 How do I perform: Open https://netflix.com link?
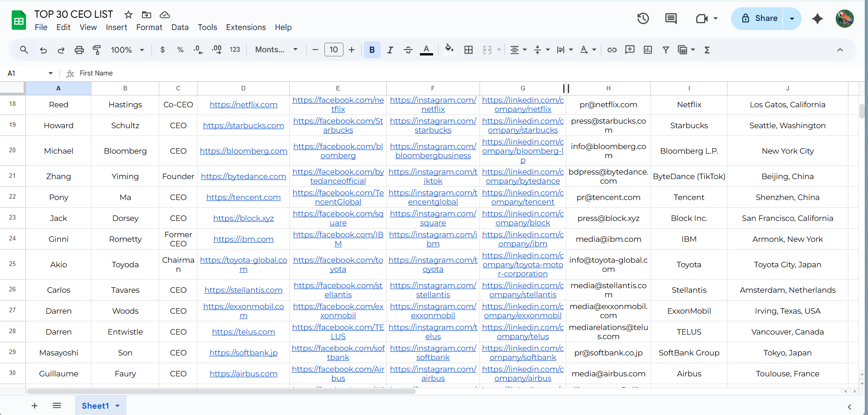[x=243, y=105]
